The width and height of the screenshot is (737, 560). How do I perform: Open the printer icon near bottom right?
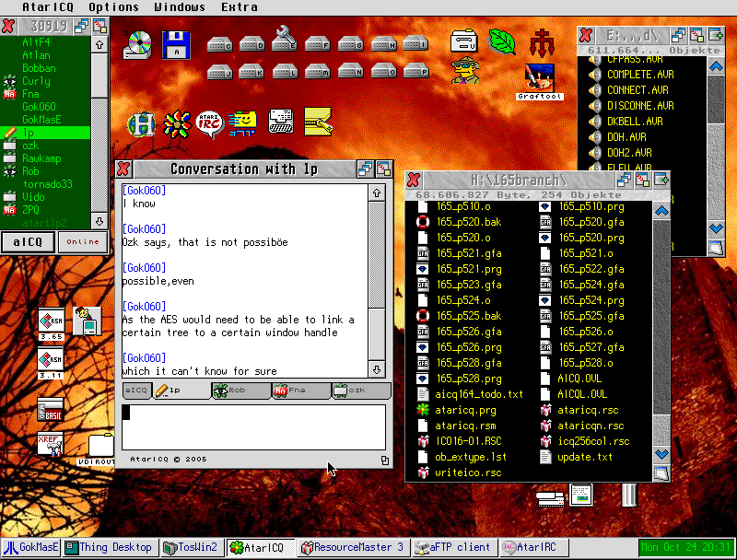[x=550, y=499]
